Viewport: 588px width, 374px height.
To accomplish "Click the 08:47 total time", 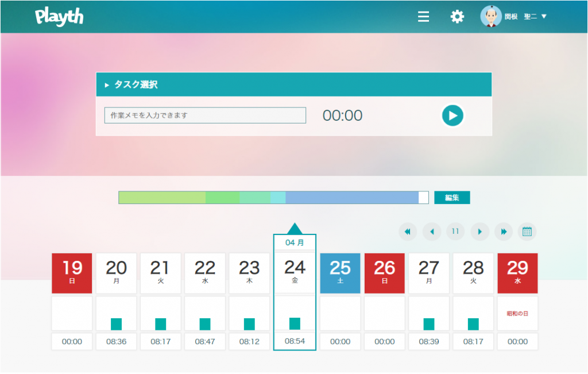I will click(205, 341).
